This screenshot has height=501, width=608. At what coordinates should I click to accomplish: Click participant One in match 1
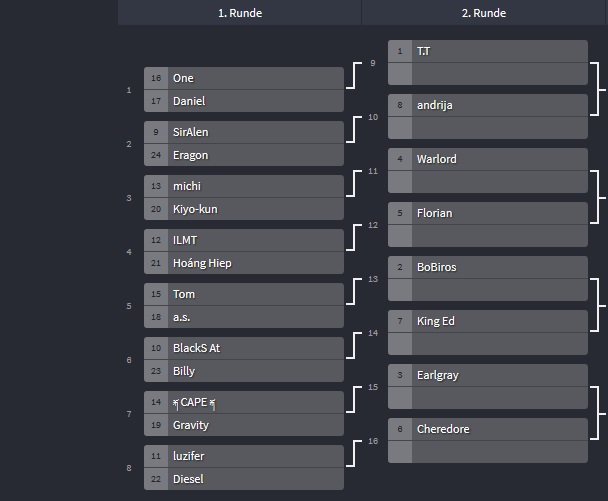point(244,78)
